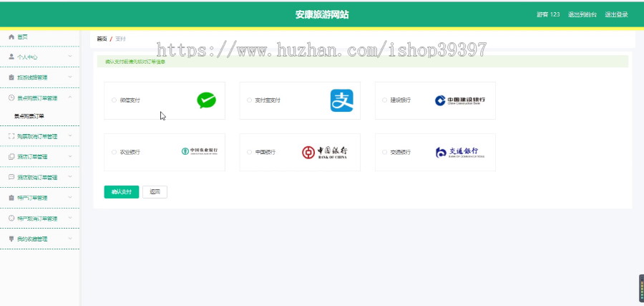
Task: Click the China Construction Bank logo
Action: 460,100
